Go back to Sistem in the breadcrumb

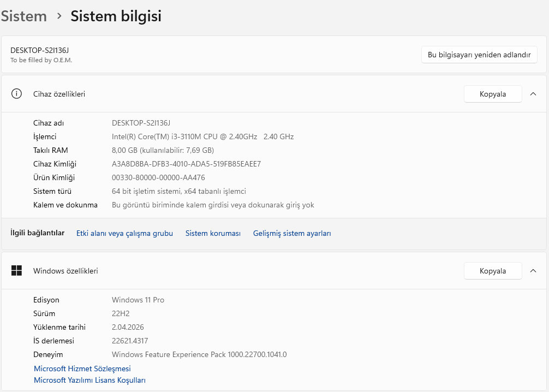tap(23, 16)
